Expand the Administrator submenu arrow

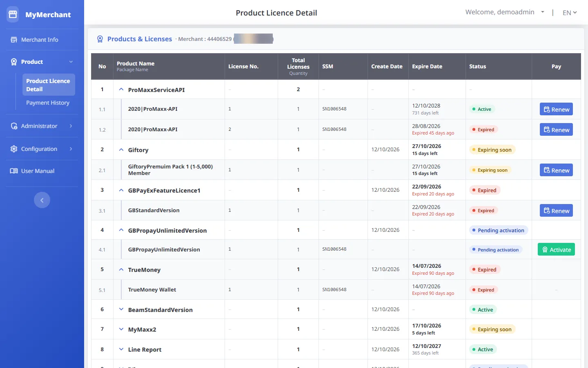tap(71, 126)
